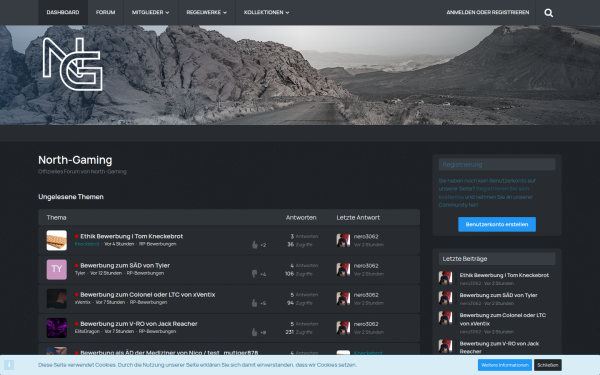
Task: Open the cracker avatar of Knäckebrot
Action: pyautogui.click(x=57, y=240)
